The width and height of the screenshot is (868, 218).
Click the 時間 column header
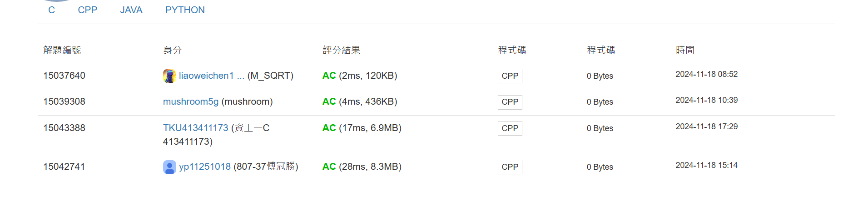point(685,50)
